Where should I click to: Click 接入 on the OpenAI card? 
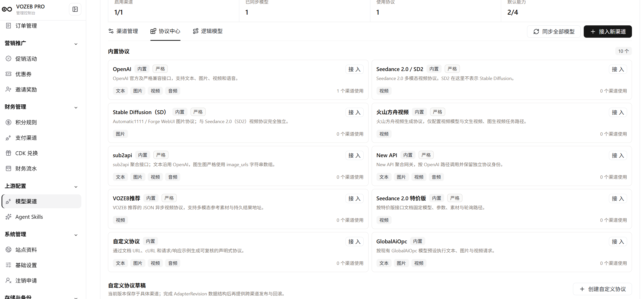coord(354,69)
